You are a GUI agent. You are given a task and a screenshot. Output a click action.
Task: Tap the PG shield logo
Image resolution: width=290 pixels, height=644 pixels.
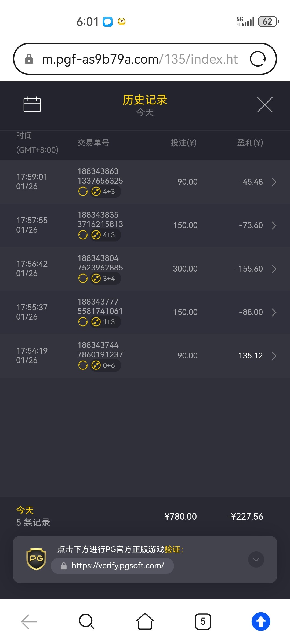[36, 559]
